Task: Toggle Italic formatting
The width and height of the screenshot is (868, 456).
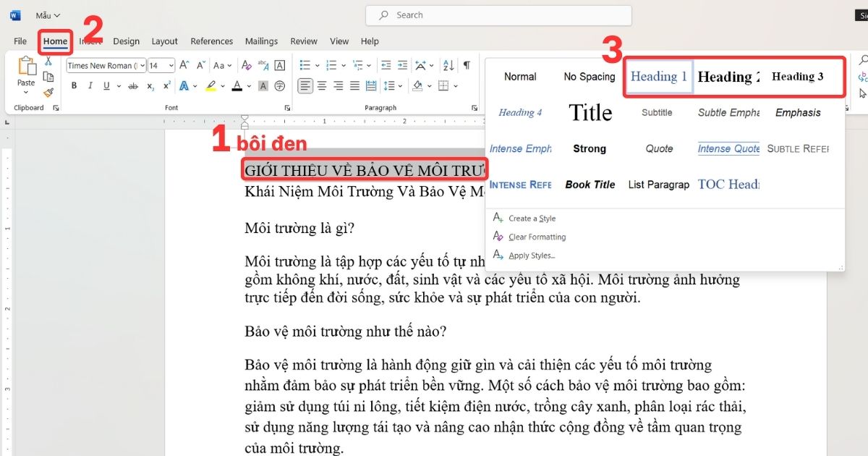Action: [x=90, y=85]
